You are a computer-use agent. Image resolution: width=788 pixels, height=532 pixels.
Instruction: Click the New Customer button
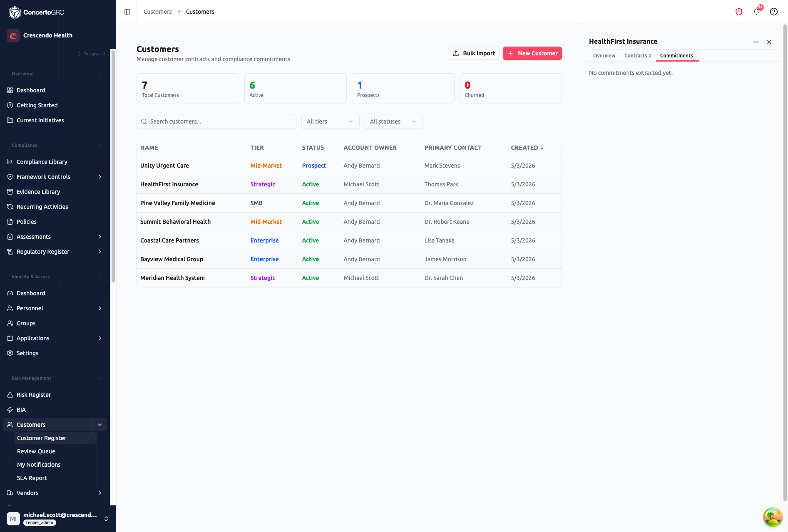(x=532, y=53)
